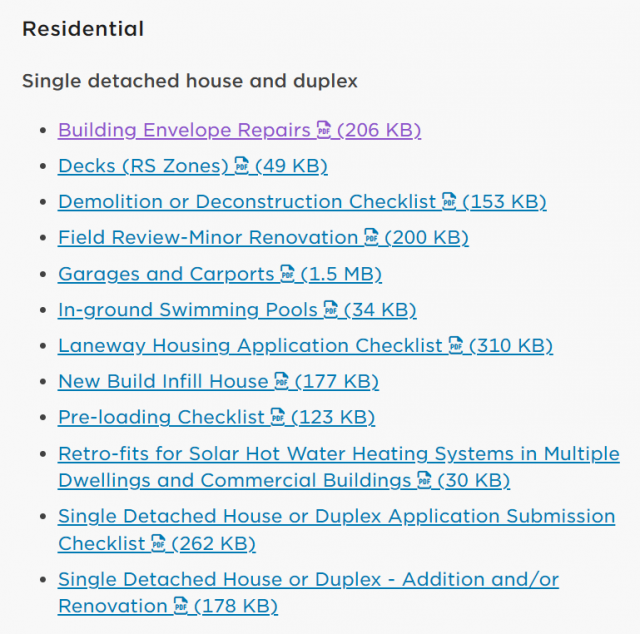Click PDF icon next to Garages and Carports
This screenshot has height=634, width=640.
288,274
